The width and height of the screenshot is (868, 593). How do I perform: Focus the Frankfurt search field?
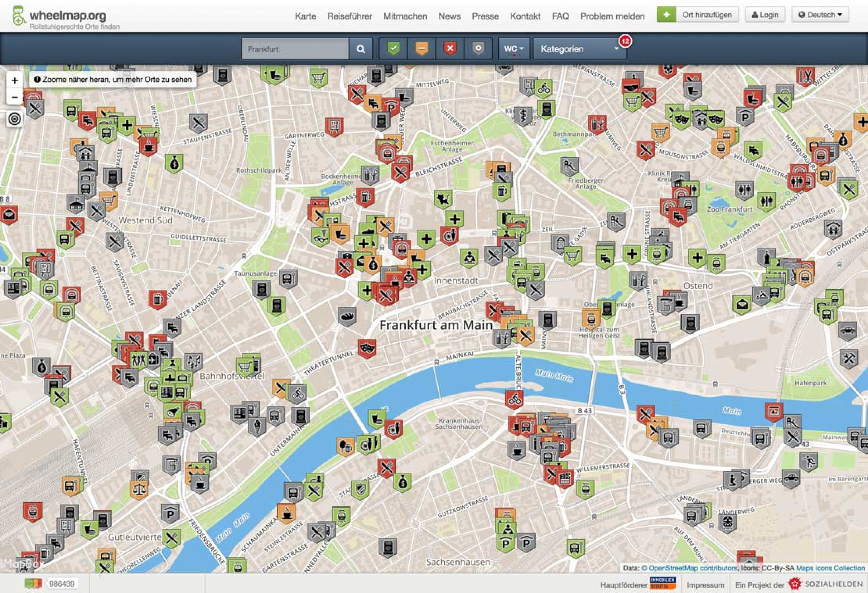point(295,49)
